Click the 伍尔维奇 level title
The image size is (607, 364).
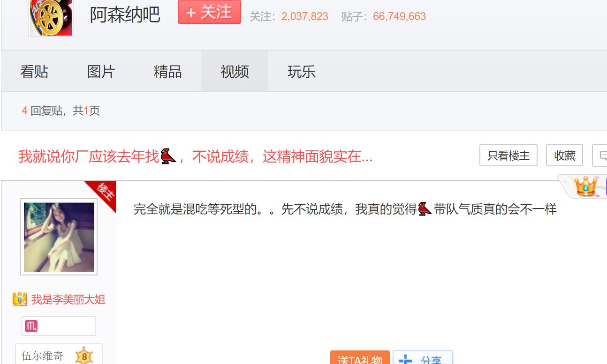[x=43, y=356]
